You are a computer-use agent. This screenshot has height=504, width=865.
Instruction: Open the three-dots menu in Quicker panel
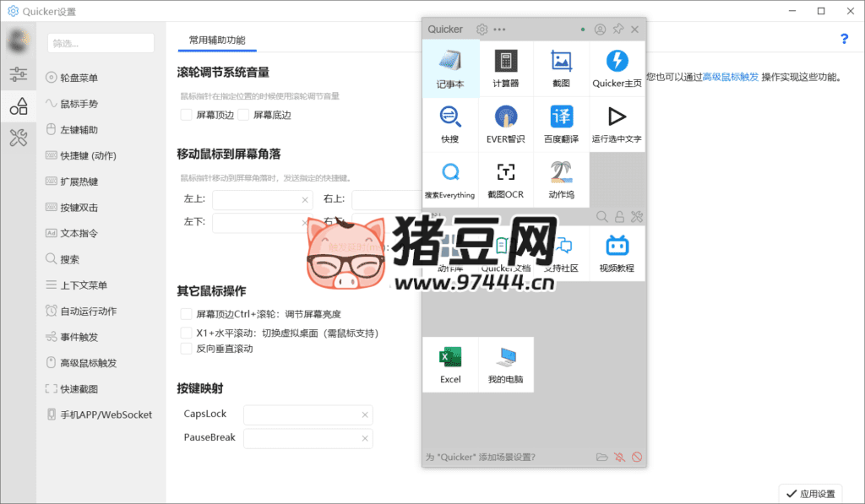pyautogui.click(x=500, y=30)
